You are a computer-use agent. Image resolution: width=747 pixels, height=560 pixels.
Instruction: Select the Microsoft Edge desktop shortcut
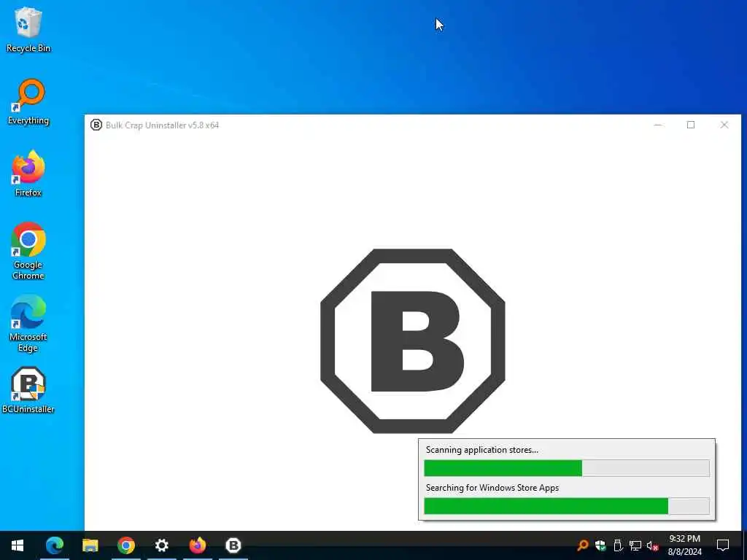tap(28, 323)
